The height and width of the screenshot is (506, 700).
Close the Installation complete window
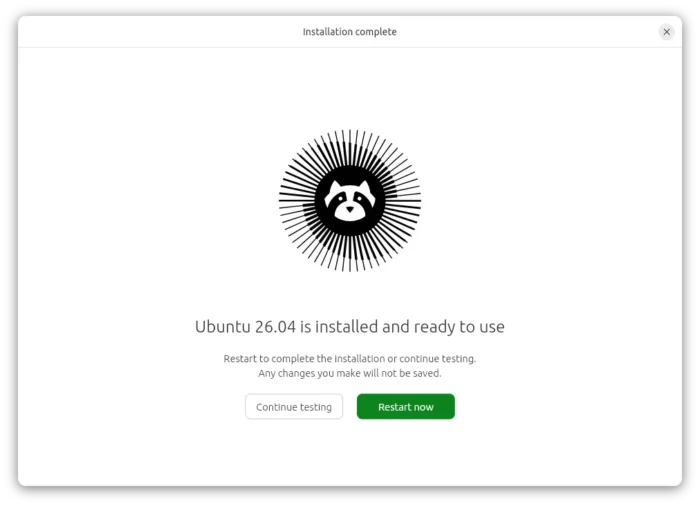click(667, 32)
